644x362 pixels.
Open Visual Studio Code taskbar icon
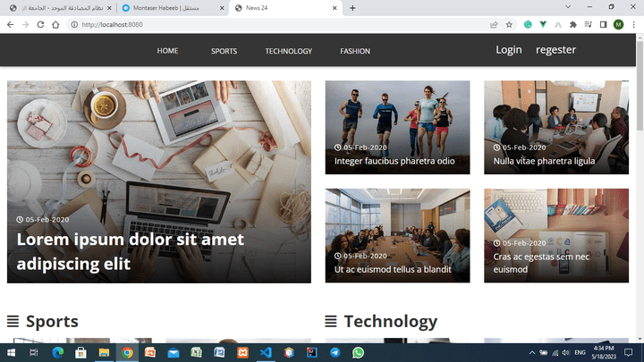click(266, 352)
